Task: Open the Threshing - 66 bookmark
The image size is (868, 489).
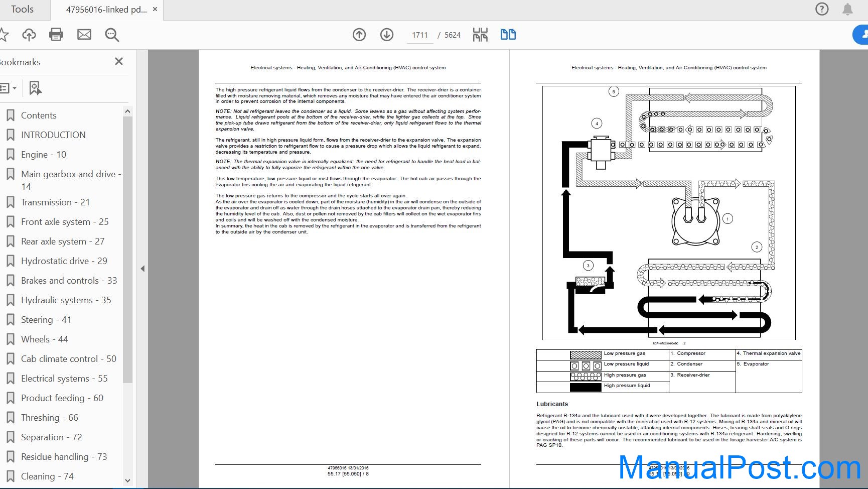Action: tap(50, 418)
